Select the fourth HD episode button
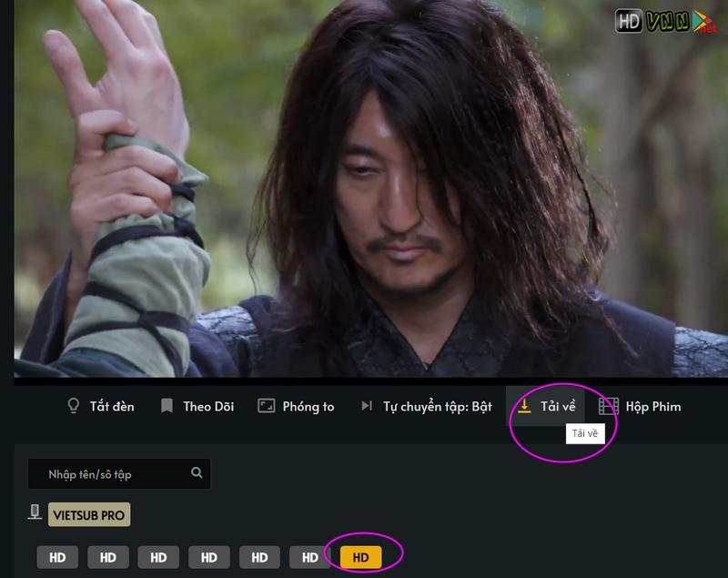 point(209,557)
